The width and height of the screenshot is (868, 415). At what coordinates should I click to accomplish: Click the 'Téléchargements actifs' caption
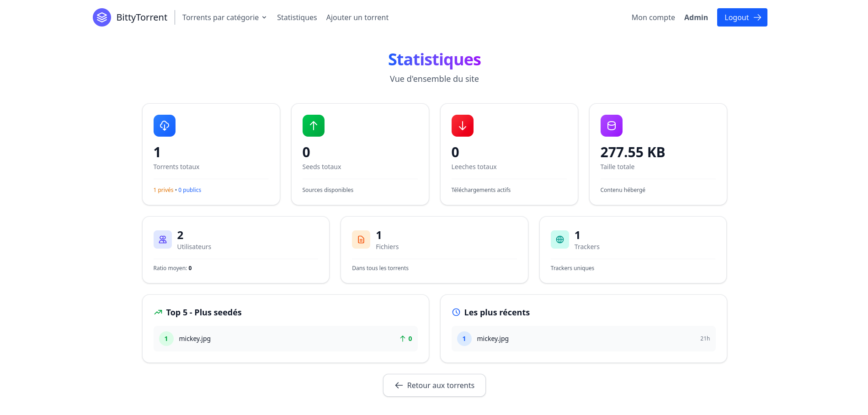[481, 190]
